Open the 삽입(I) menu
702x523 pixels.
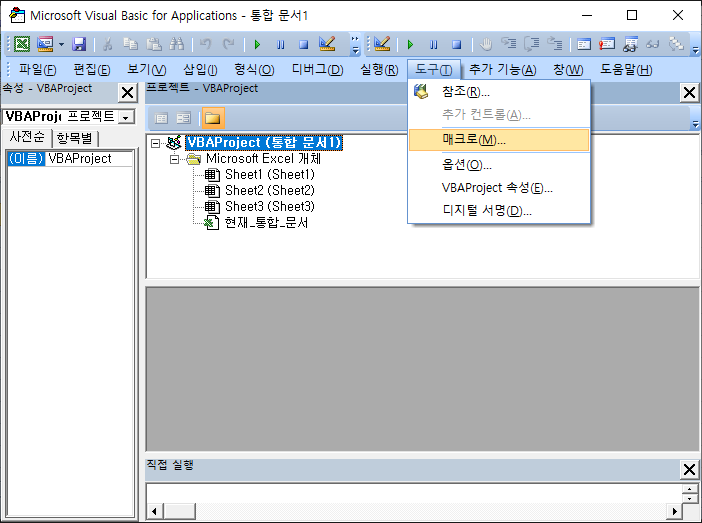pos(200,69)
